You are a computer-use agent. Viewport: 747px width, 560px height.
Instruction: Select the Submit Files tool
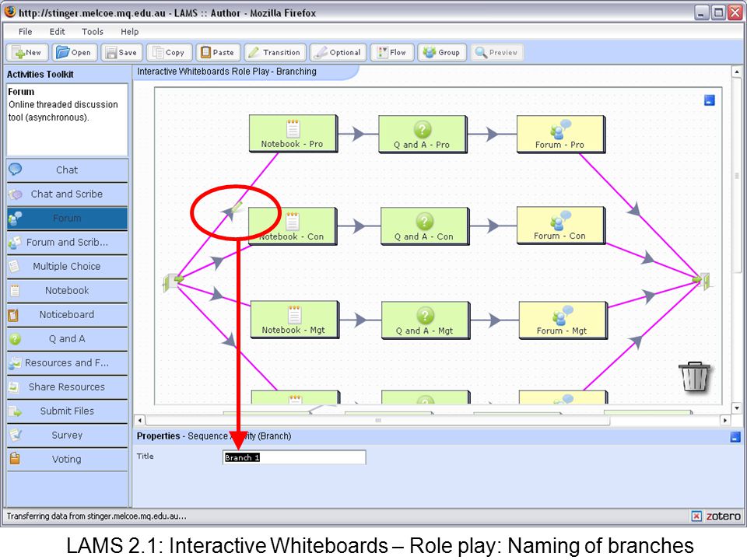67,411
